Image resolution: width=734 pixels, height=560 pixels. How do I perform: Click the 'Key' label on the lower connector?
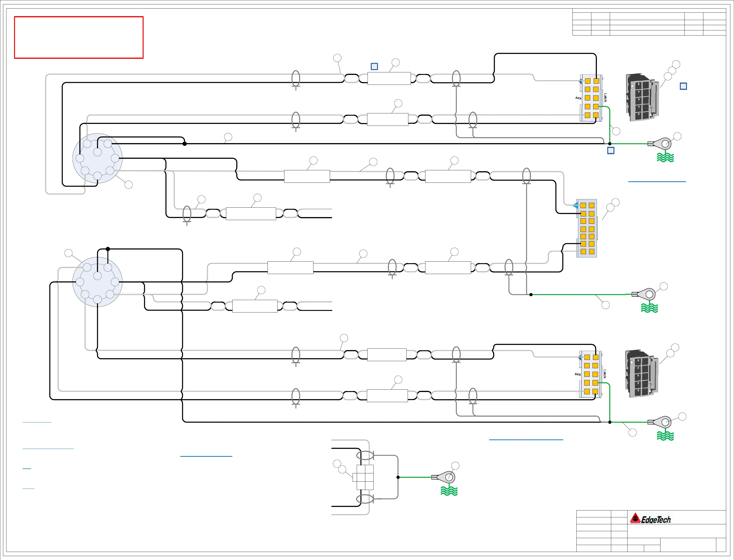click(x=578, y=374)
